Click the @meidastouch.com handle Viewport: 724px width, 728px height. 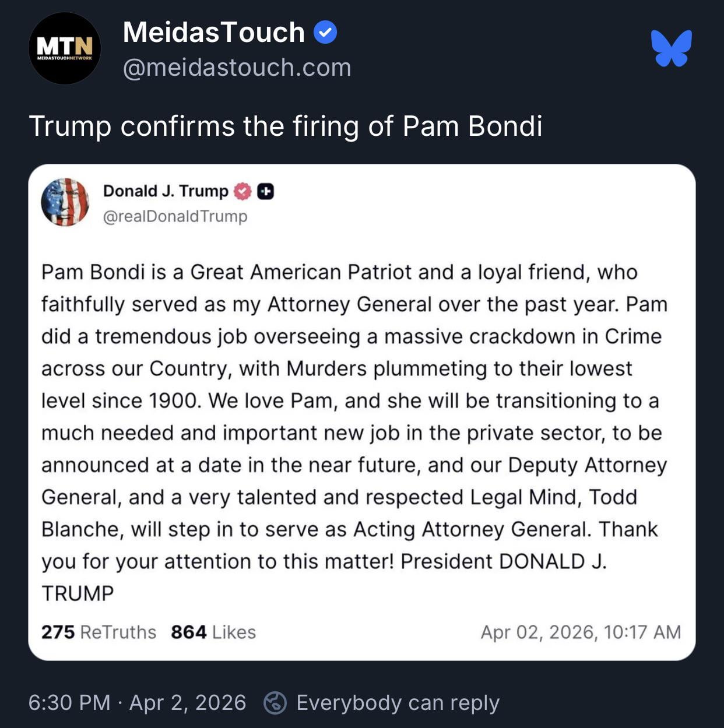click(237, 68)
